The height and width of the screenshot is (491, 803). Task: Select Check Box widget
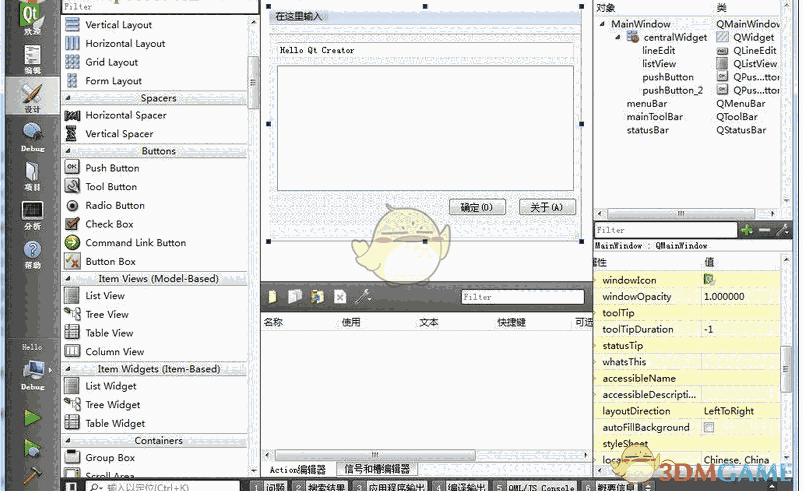(109, 224)
